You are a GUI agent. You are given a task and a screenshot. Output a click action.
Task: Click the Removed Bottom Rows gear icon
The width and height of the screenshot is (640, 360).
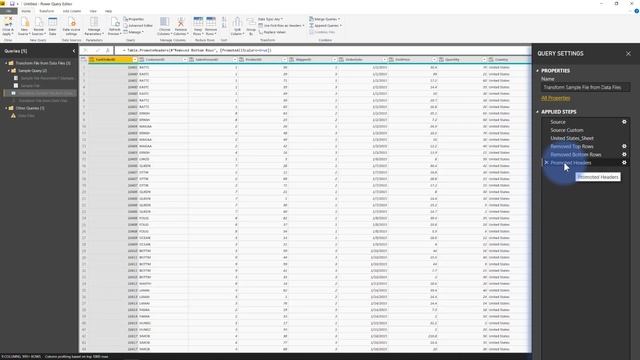pyautogui.click(x=624, y=154)
